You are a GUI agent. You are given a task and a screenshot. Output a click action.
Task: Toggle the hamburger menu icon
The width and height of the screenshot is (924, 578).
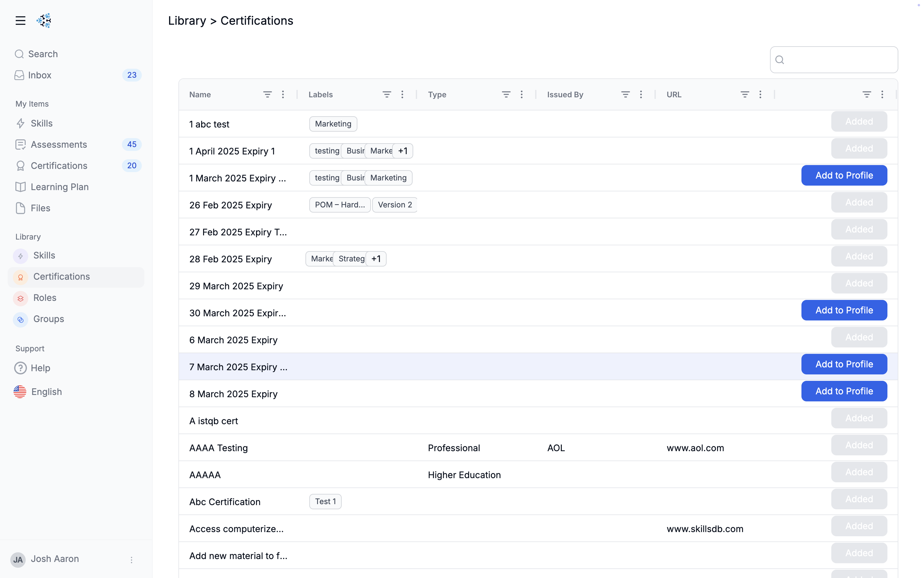(21, 21)
